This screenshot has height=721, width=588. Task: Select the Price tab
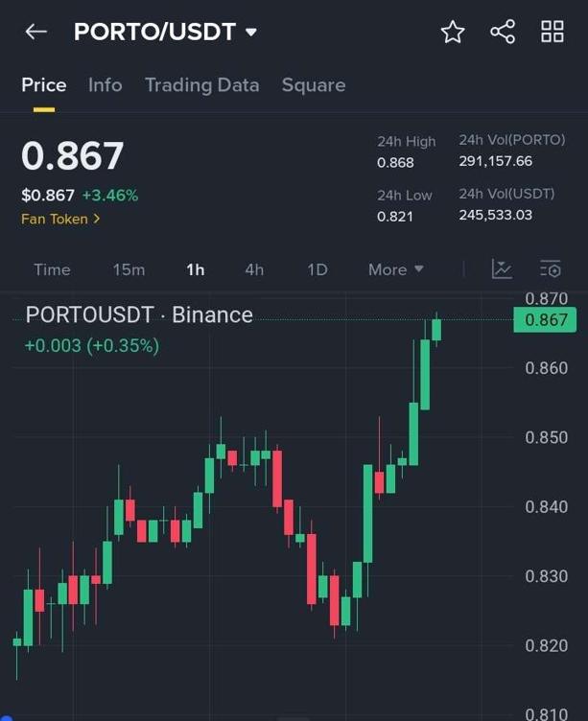tap(44, 84)
